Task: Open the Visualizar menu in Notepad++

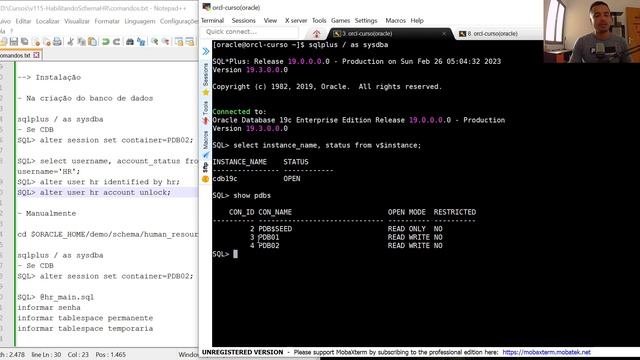Action: coord(77,21)
